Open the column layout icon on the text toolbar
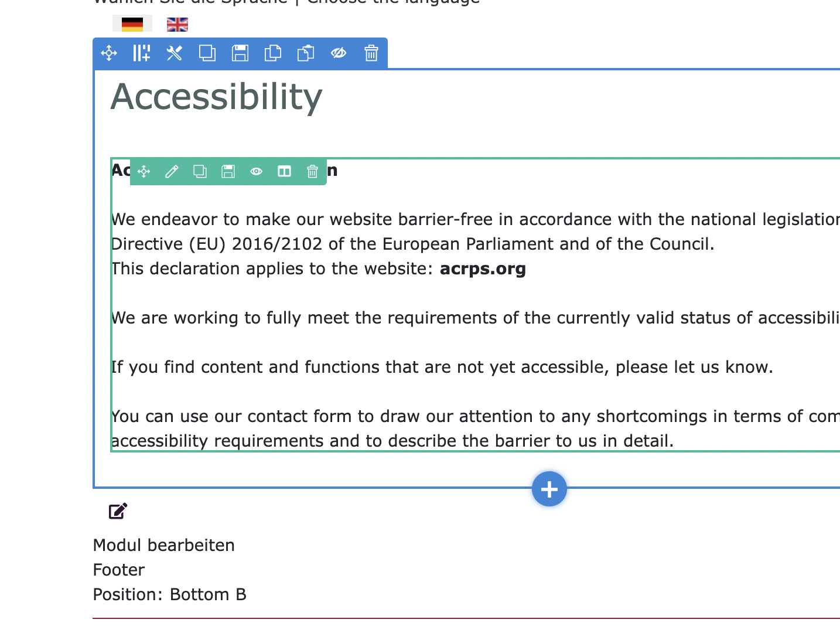Image resolution: width=840 pixels, height=626 pixels. (284, 171)
